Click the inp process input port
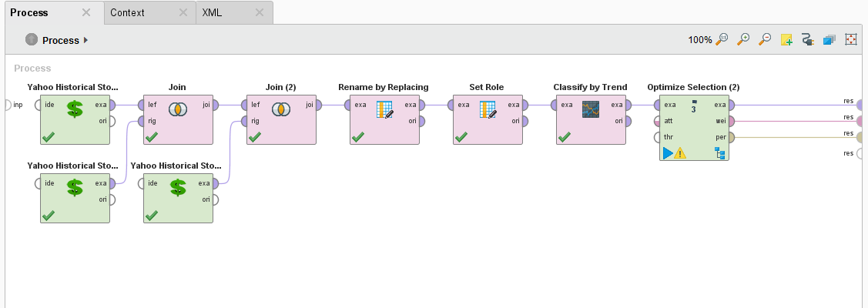The height and width of the screenshot is (308, 868). pyautogui.click(x=7, y=105)
